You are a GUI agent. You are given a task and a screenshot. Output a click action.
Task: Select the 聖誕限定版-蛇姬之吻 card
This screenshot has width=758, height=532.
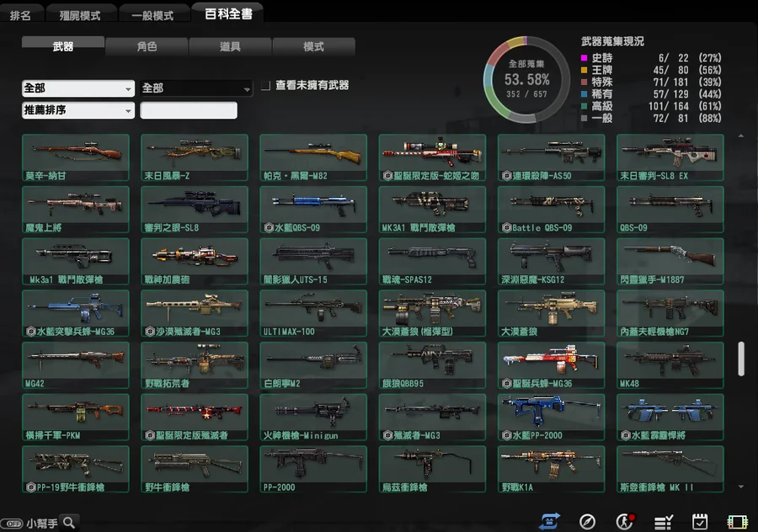(432, 157)
